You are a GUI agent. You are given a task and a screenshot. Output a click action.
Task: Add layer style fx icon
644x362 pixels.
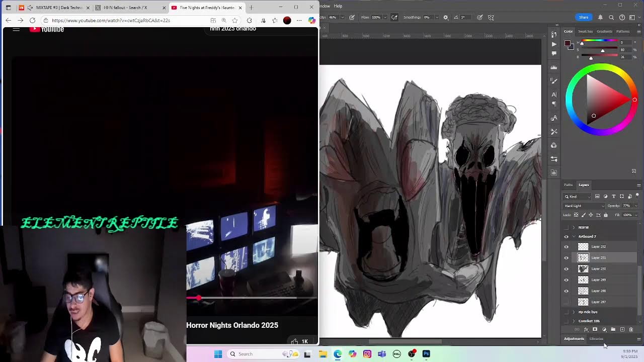point(586,330)
